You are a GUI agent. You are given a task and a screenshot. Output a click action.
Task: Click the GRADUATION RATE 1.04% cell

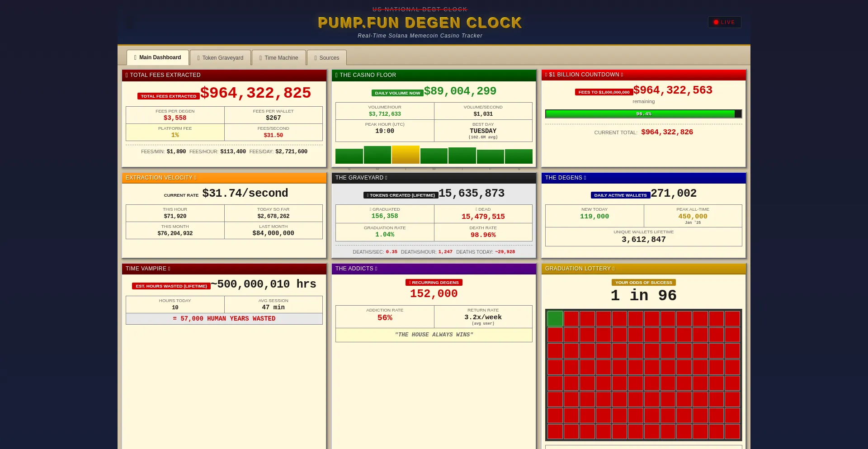coord(385,232)
